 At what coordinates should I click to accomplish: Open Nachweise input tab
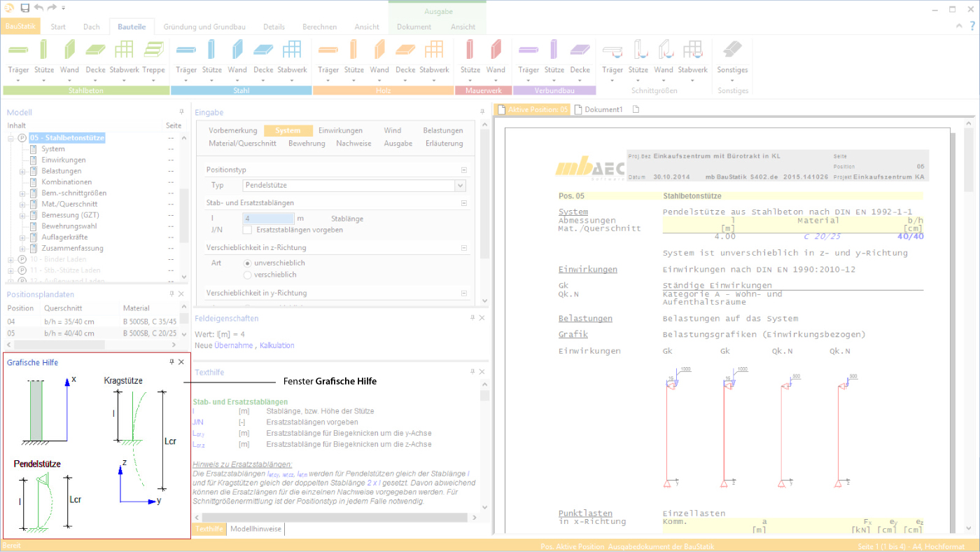click(353, 143)
